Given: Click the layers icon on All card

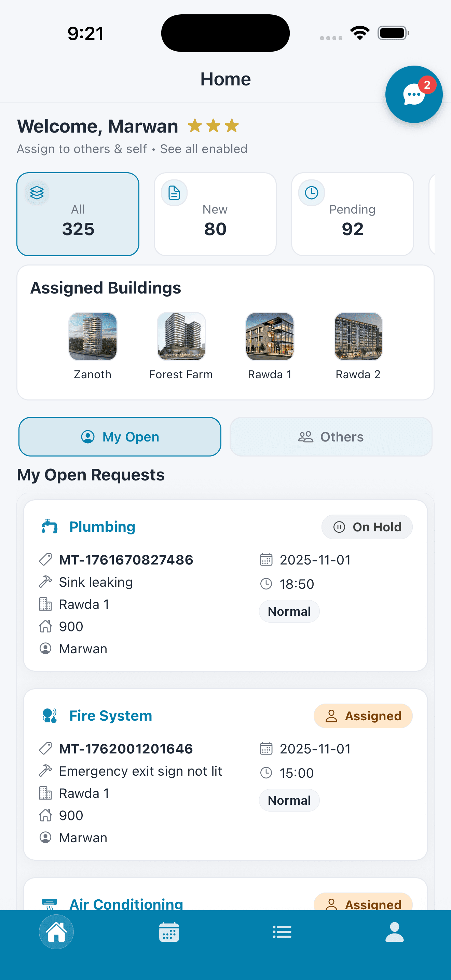Looking at the screenshot, I should (37, 193).
